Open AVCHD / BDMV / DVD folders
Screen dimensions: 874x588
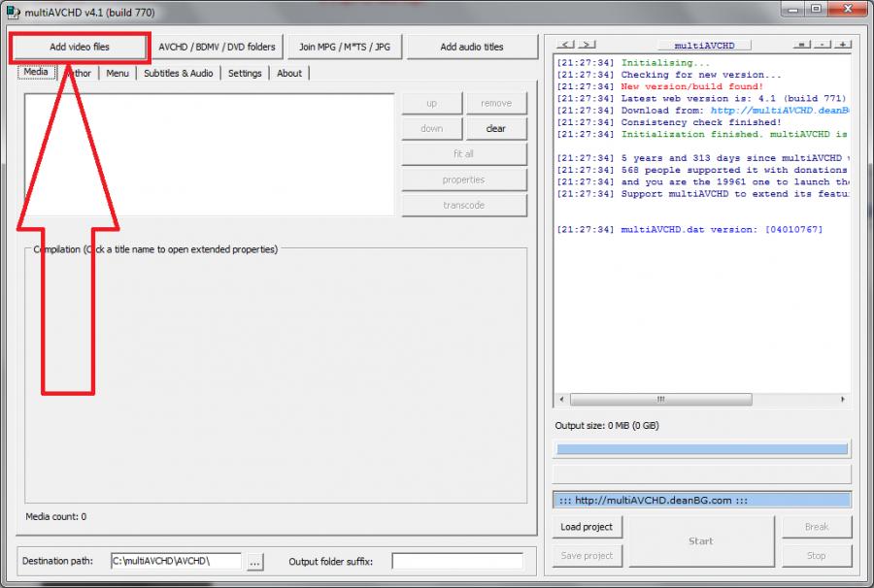click(x=217, y=47)
